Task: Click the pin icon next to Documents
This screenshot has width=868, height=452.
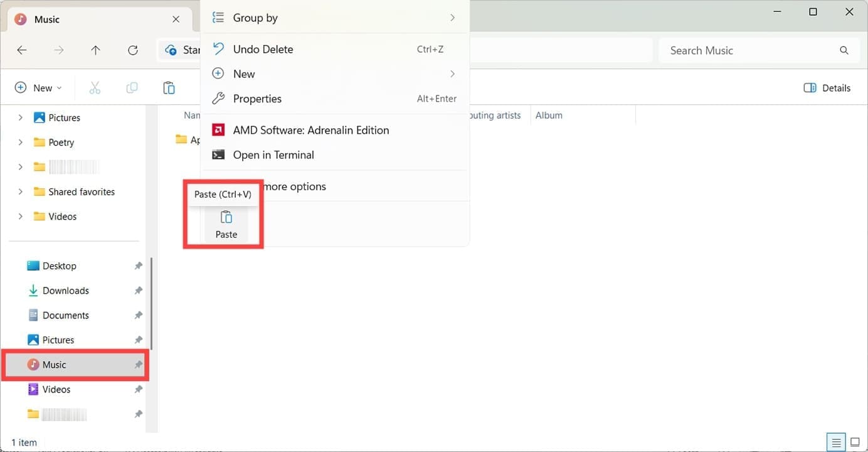Action: (138, 315)
